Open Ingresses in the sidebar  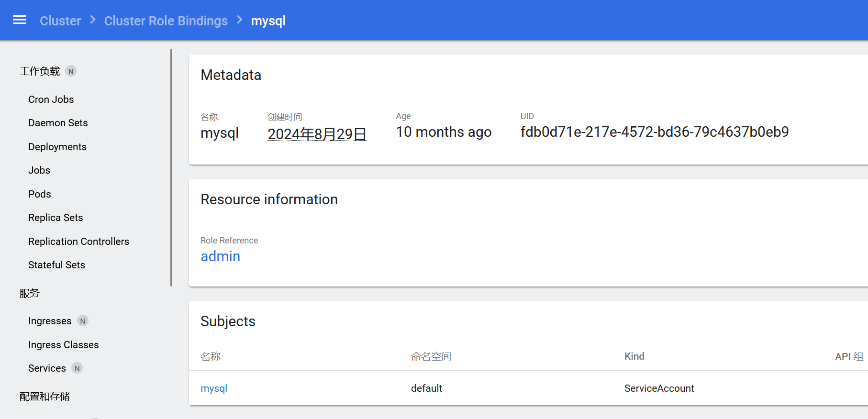[x=50, y=321]
